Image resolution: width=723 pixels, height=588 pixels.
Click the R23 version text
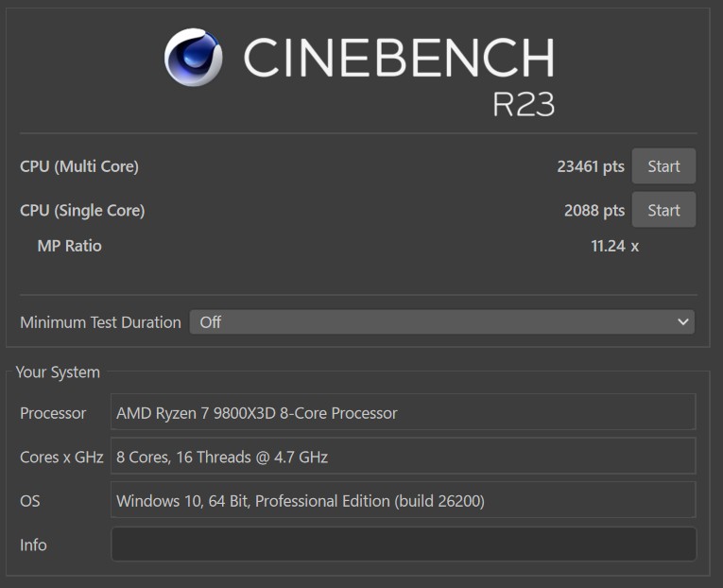coord(523,104)
